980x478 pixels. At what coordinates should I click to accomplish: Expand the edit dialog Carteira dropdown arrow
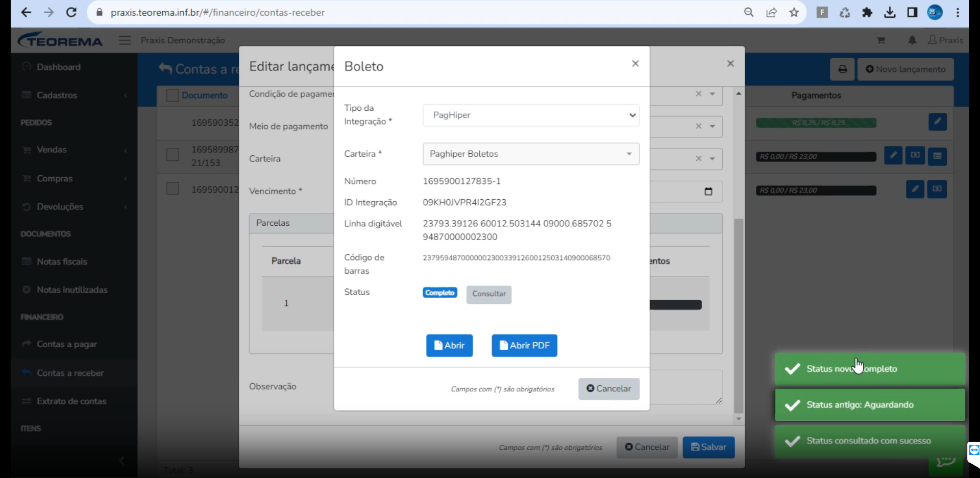pos(713,159)
